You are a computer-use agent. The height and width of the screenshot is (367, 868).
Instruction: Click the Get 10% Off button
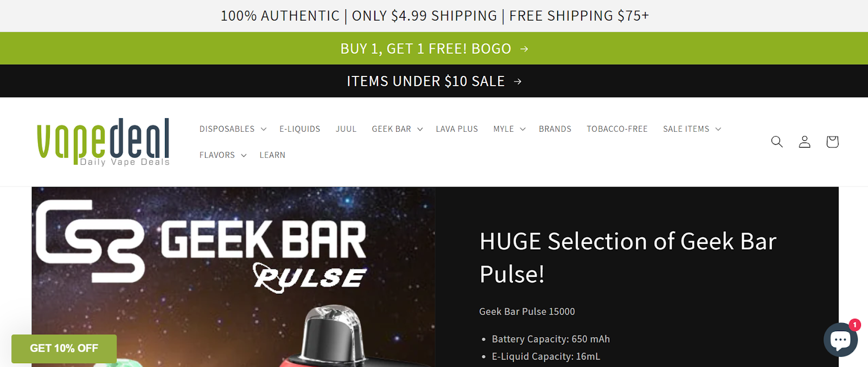pyautogui.click(x=64, y=349)
